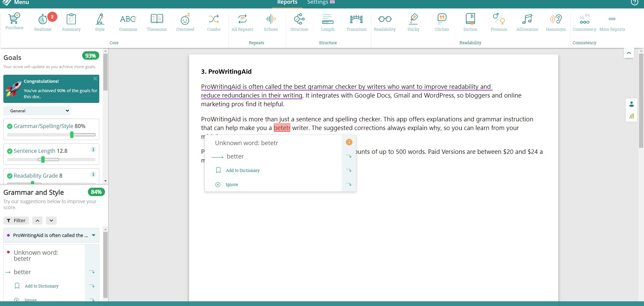Screen dimensions: 644x306
Task: Run the Grammar check report
Action: click(128, 22)
